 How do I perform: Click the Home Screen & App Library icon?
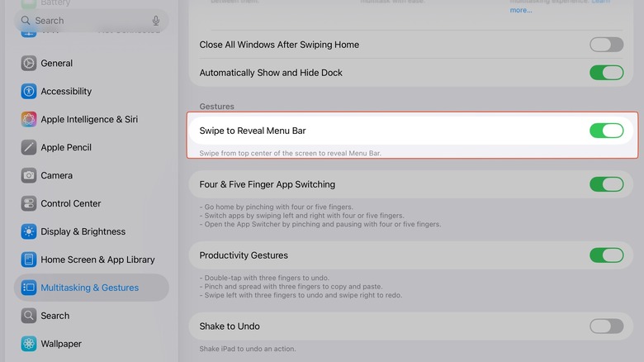click(29, 260)
